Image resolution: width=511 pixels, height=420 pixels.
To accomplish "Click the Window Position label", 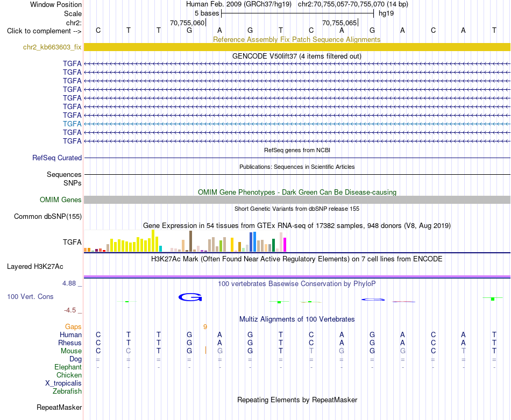I will click(56, 4).
